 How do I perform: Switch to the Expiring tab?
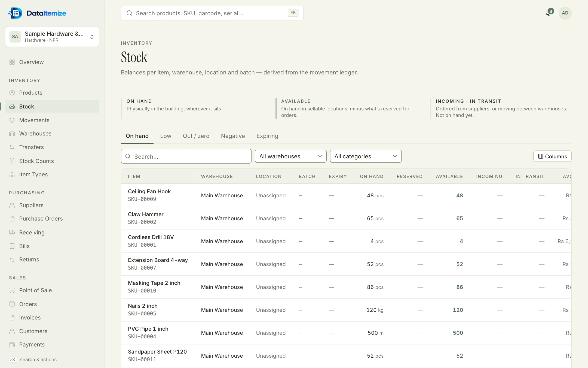click(267, 136)
